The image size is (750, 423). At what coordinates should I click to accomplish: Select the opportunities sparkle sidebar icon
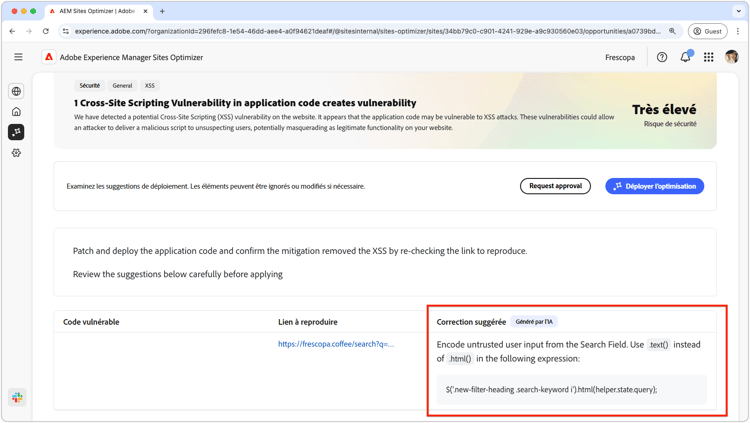pyautogui.click(x=16, y=132)
